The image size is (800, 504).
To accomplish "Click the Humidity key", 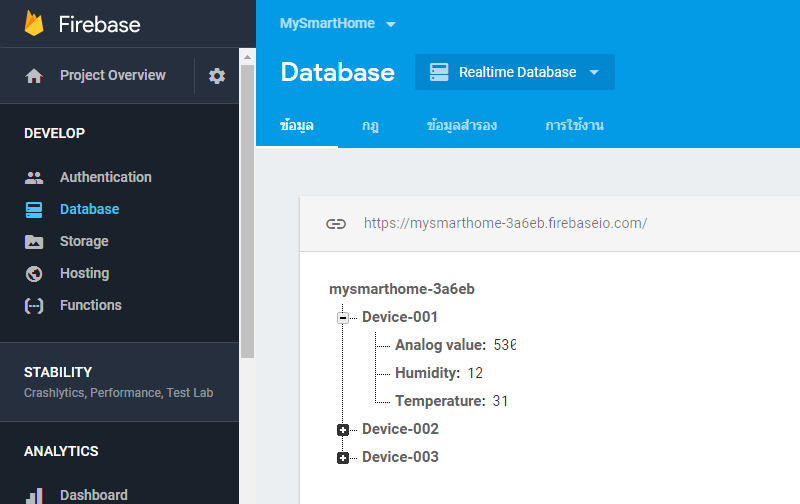I will coord(428,373).
